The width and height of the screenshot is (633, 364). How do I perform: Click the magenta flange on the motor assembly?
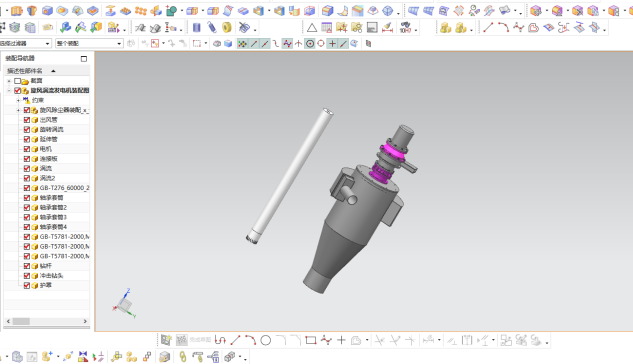[x=392, y=151]
